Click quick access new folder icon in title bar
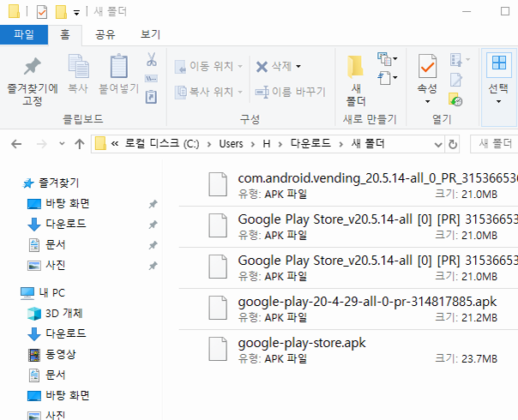 (x=62, y=12)
